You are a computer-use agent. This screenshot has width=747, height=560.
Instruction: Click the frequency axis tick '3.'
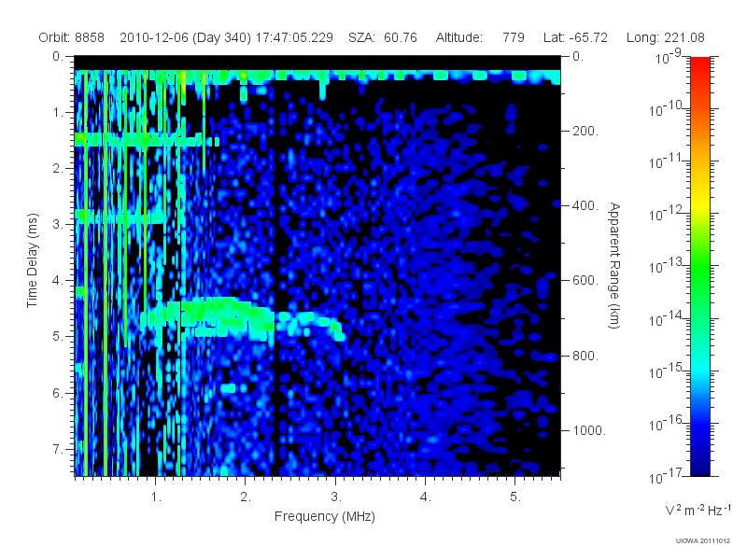pos(336,497)
